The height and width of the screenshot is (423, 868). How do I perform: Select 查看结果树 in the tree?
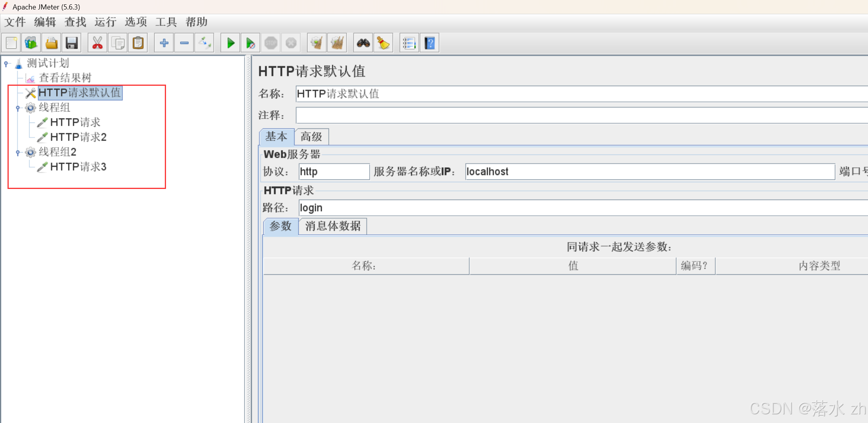[65, 78]
